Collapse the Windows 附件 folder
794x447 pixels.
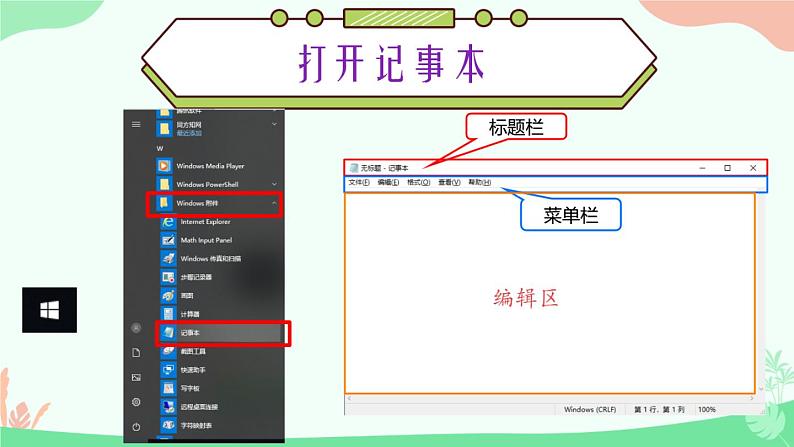coord(274,203)
